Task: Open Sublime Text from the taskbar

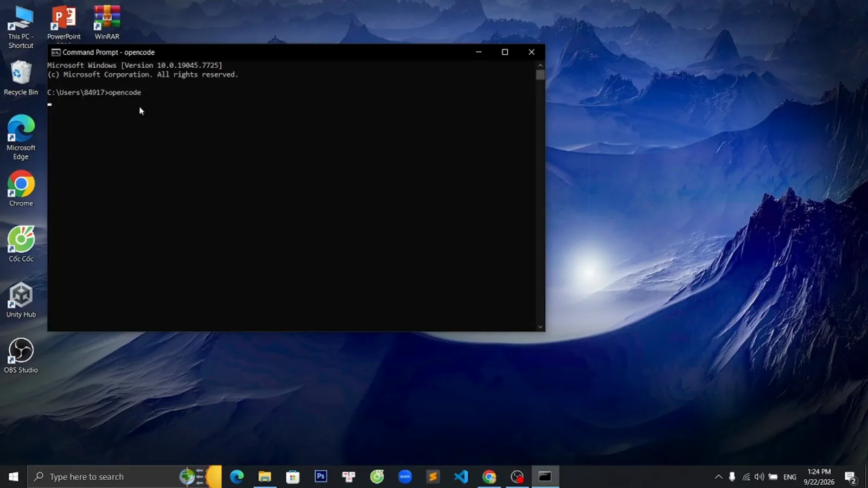Action: click(x=433, y=477)
